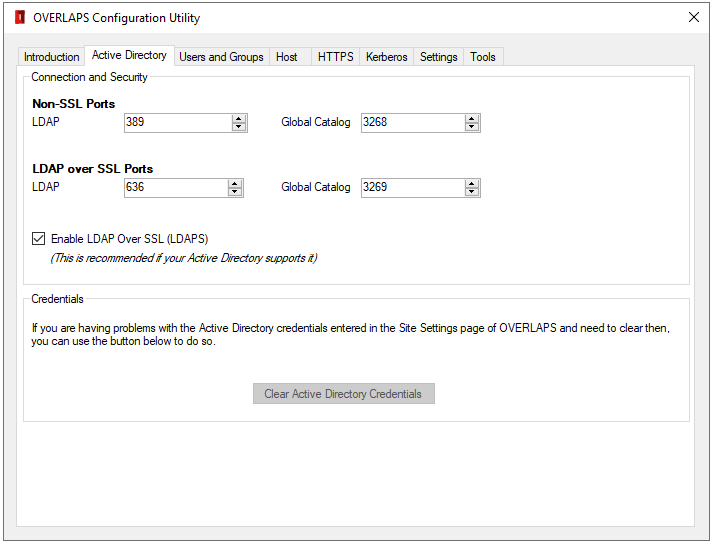
Task: Decrease Non-SSL Global Catalog port down arrow
Action: [472, 127]
